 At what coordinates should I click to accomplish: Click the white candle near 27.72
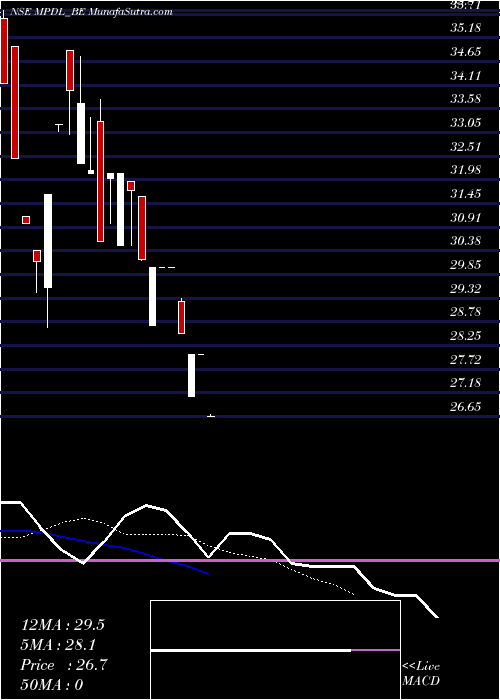192,375
